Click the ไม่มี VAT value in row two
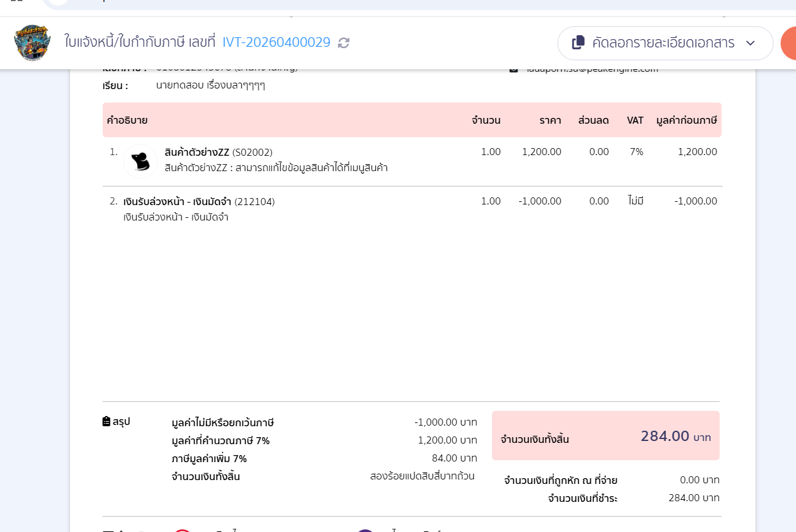796x532 pixels. pos(636,201)
